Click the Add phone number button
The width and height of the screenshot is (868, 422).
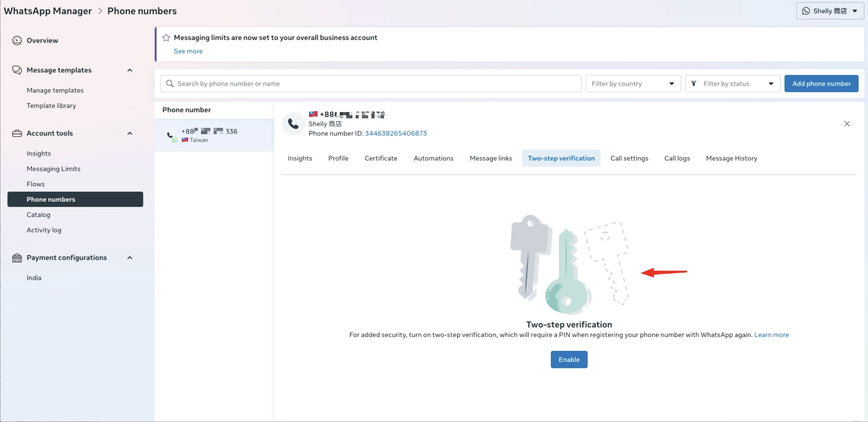(x=821, y=84)
